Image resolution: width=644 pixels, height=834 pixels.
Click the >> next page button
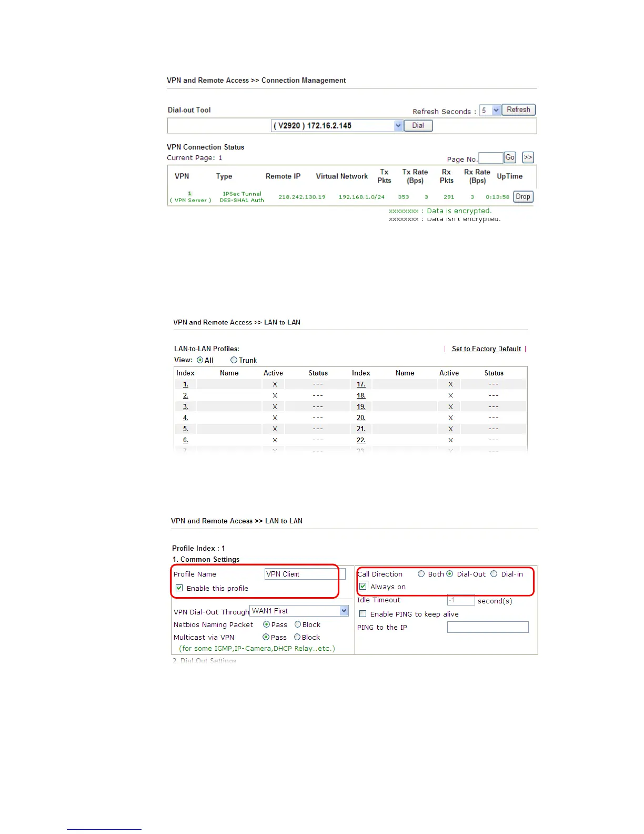pos(528,157)
